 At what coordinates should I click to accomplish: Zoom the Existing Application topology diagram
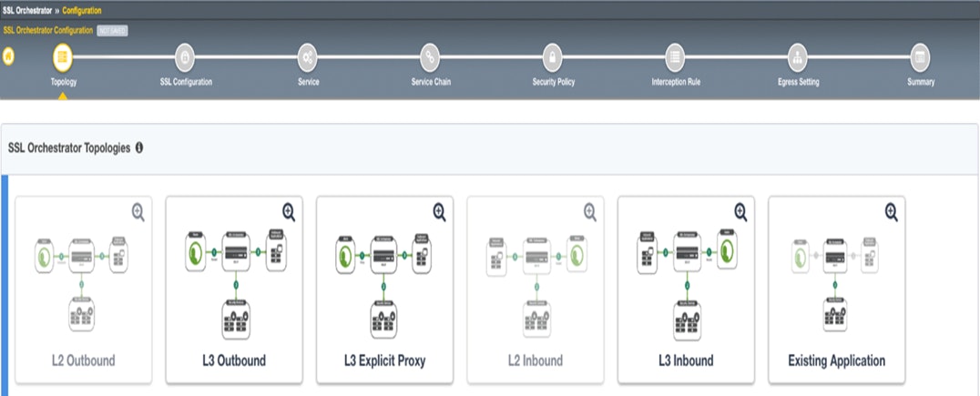coord(891,212)
